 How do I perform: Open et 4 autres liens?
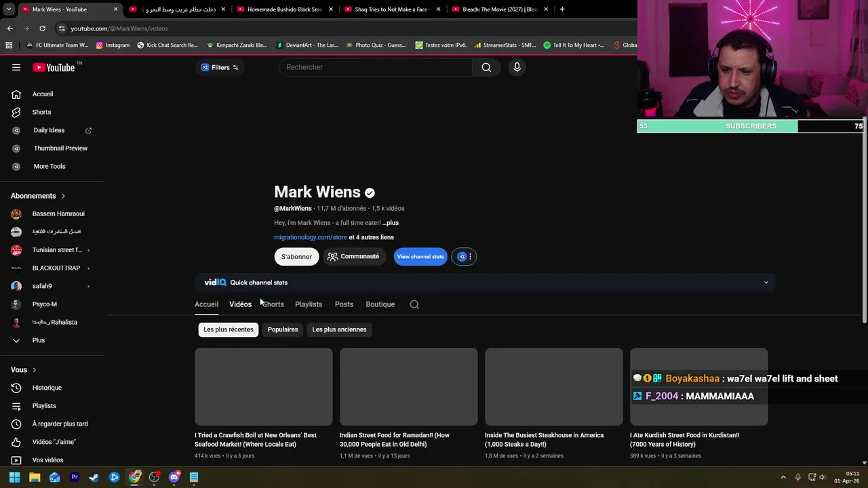pos(371,237)
